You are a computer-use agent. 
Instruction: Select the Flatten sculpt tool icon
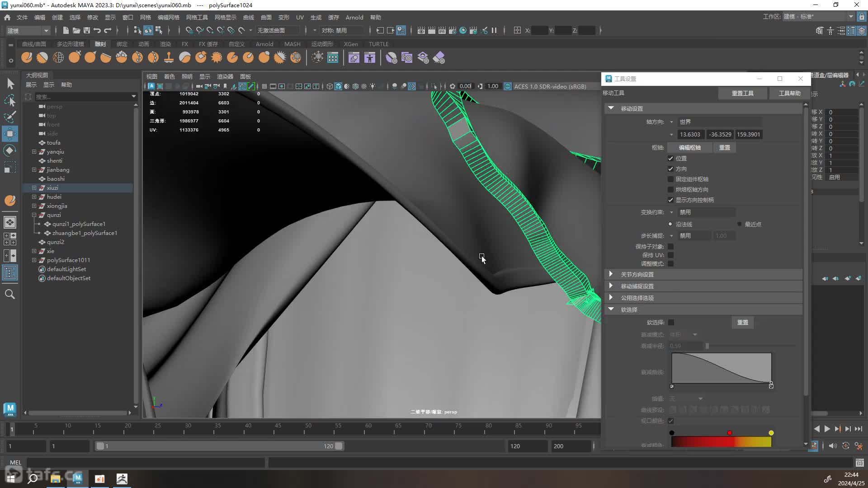pyautogui.click(x=106, y=57)
